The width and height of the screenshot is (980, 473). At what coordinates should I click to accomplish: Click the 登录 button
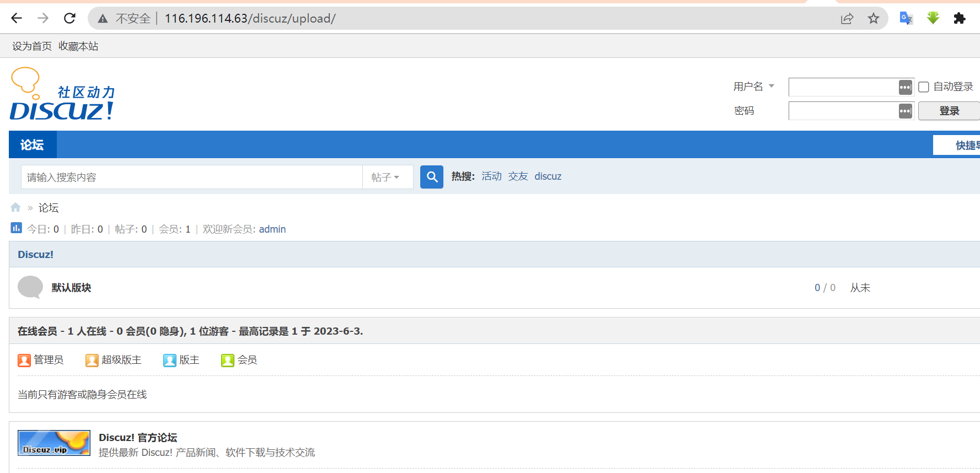coord(949,111)
